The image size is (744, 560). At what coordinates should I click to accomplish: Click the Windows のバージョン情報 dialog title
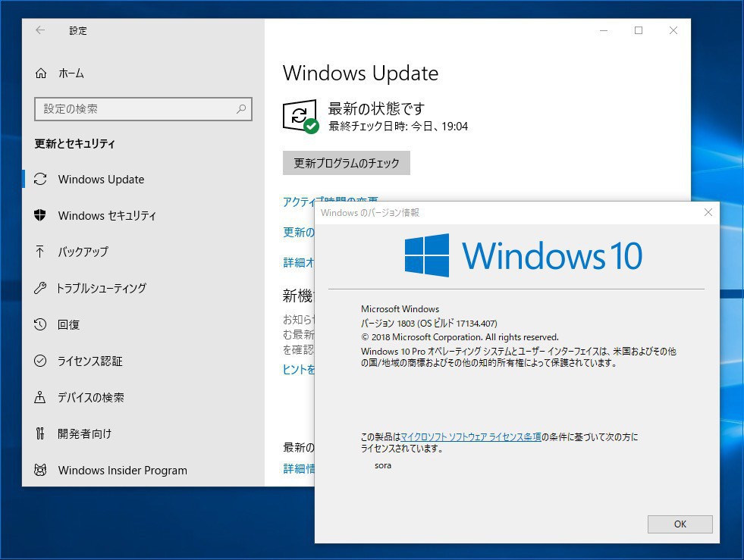(370, 212)
